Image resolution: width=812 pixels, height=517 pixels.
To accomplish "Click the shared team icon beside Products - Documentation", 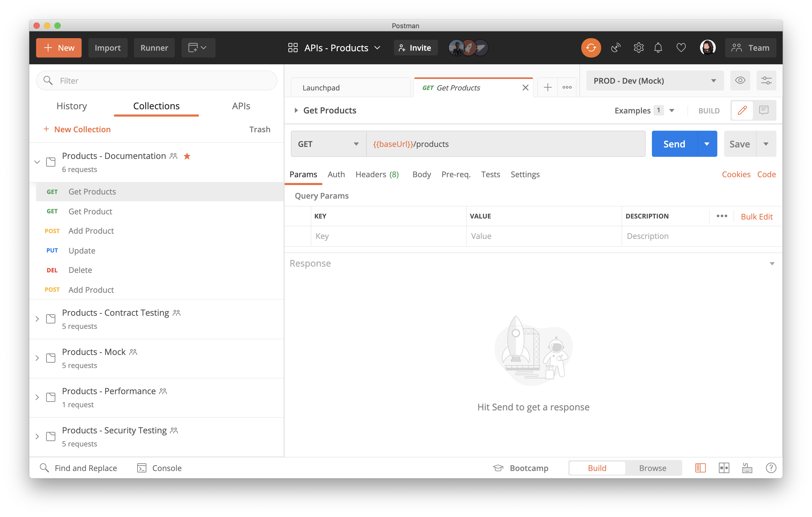I will 173,156.
